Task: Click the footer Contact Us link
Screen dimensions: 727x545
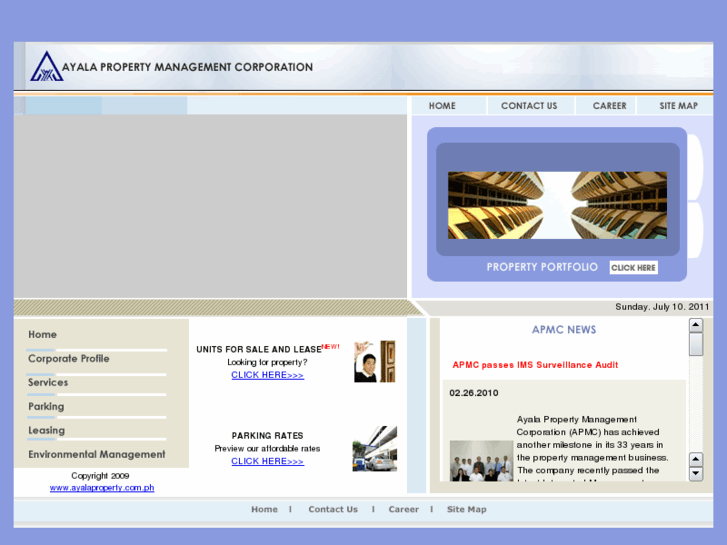Action: tap(333, 509)
